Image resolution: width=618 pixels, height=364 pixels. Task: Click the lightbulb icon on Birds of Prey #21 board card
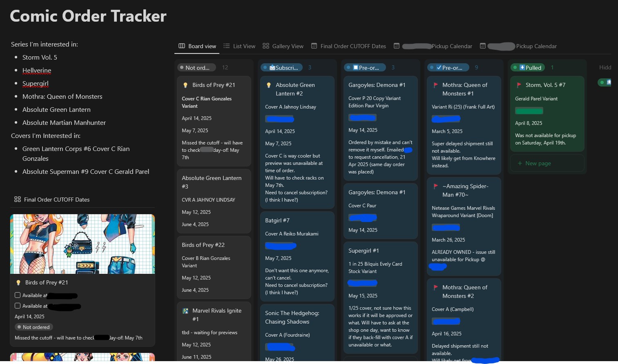[185, 85]
